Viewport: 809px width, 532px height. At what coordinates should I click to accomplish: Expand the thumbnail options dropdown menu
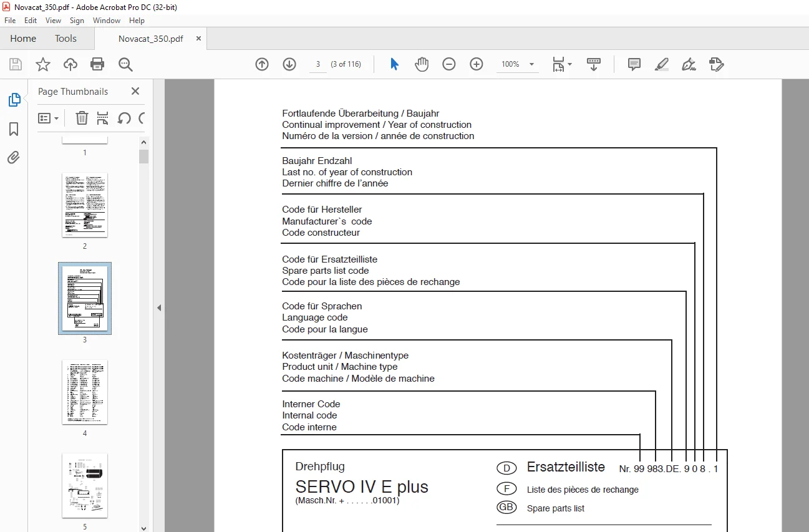click(49, 118)
